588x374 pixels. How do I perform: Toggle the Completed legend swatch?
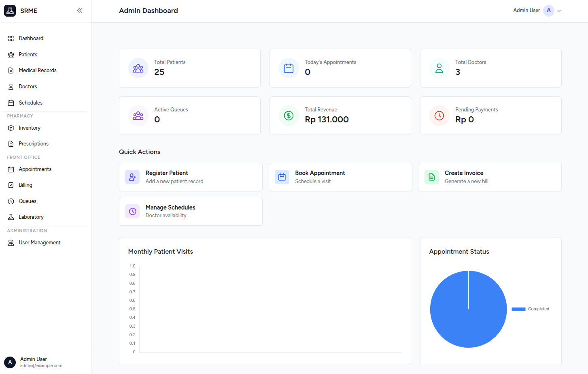(518, 309)
